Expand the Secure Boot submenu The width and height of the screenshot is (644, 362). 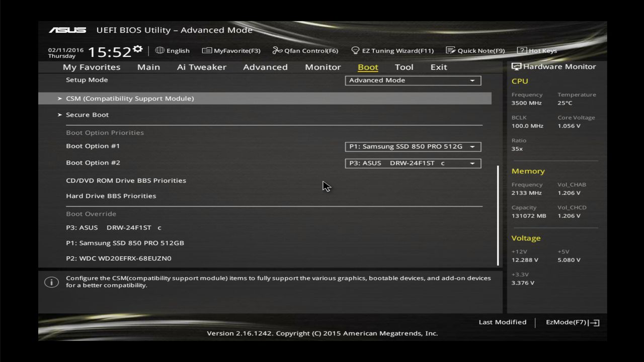click(x=87, y=115)
